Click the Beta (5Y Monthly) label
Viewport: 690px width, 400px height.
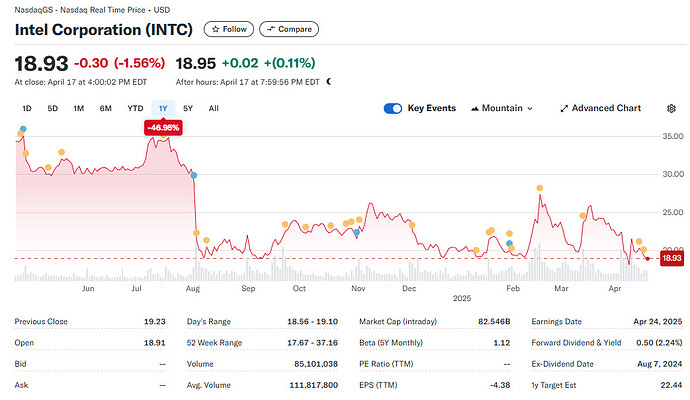coord(391,343)
